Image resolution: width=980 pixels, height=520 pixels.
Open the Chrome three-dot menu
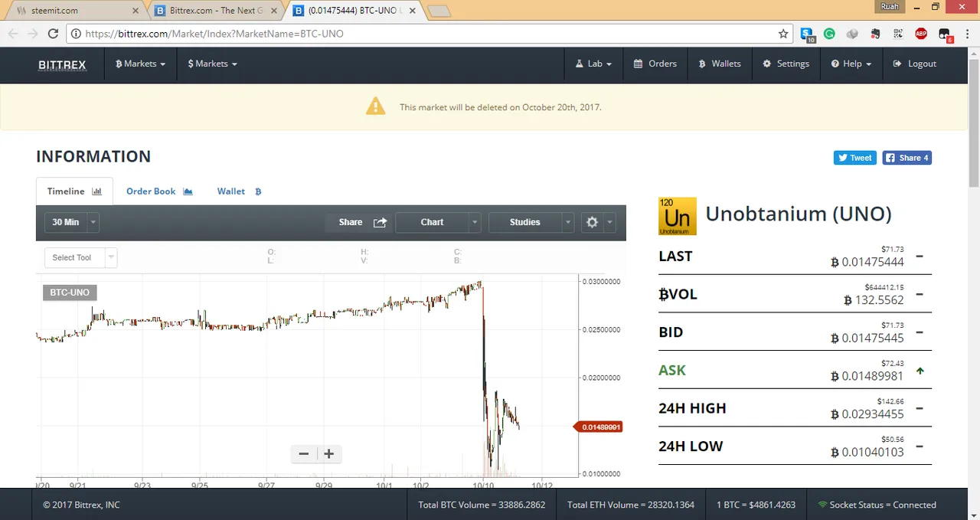967,34
